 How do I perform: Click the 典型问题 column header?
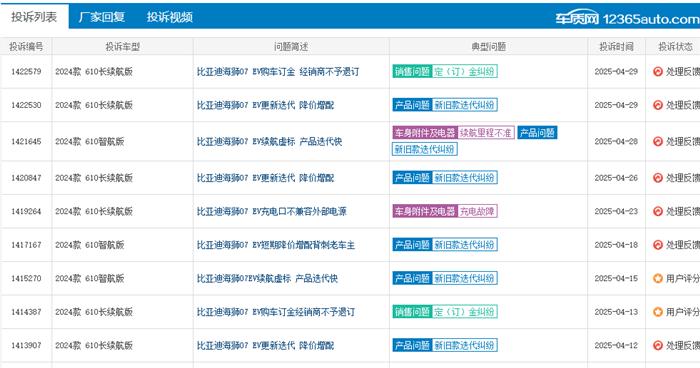tap(489, 46)
